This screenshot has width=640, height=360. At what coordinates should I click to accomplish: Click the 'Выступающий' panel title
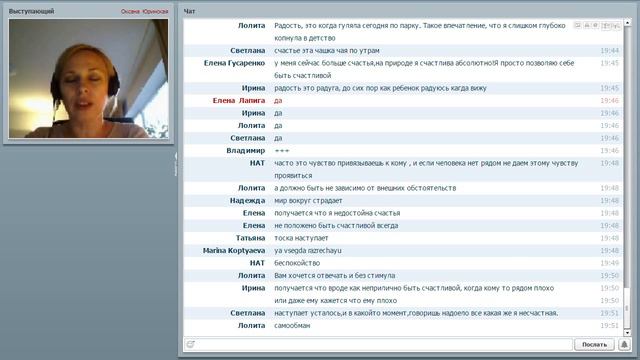coord(31,11)
